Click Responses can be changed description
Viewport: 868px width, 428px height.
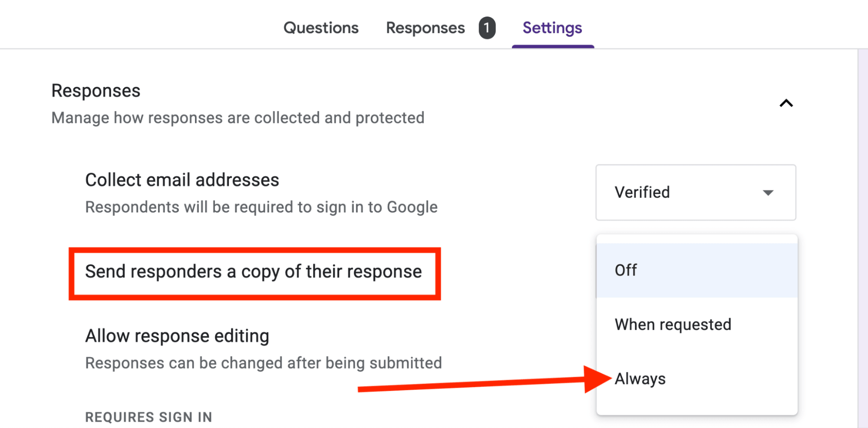tap(263, 362)
